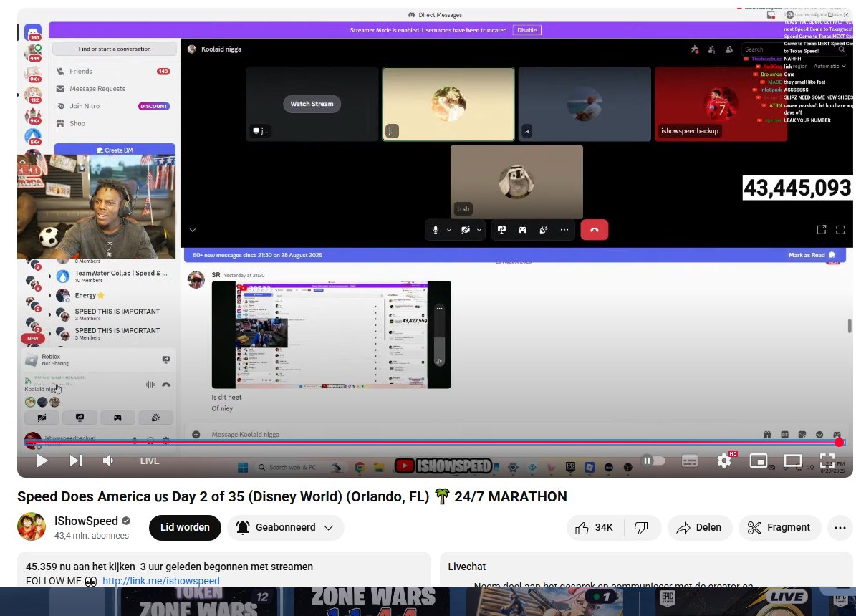Start an activity with the controller icon
Screen dimensions: 856x616
coord(522,230)
